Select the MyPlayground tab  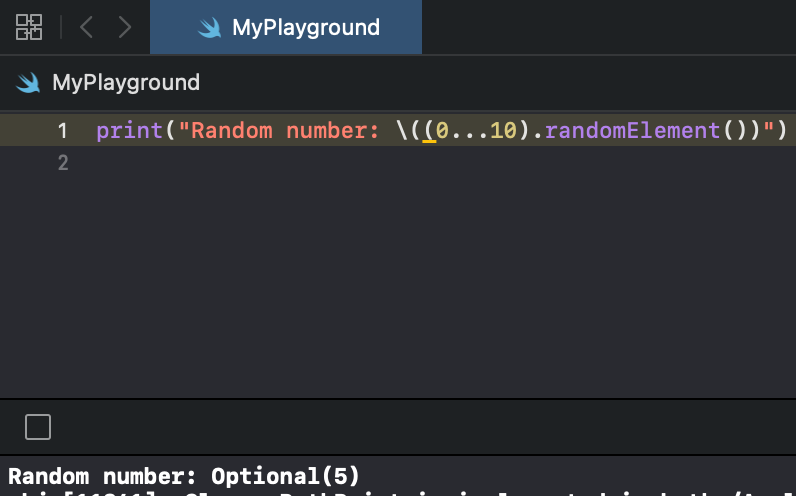286,27
